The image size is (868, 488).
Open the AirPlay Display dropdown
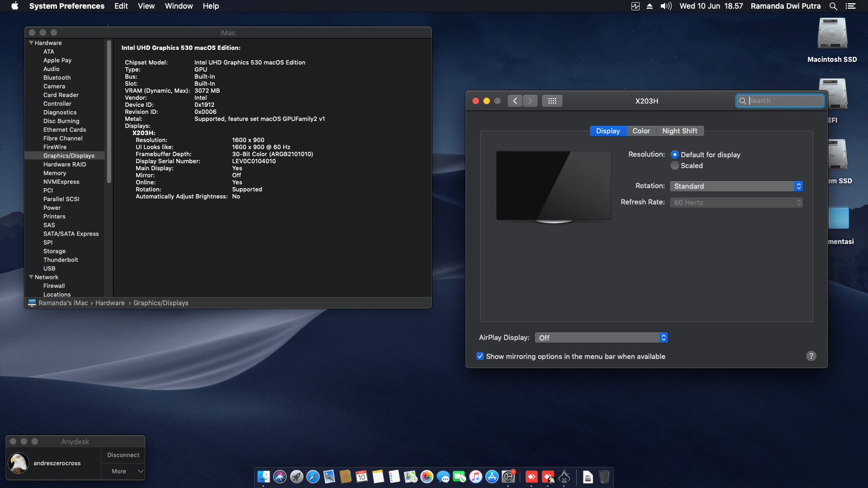[x=601, y=338]
